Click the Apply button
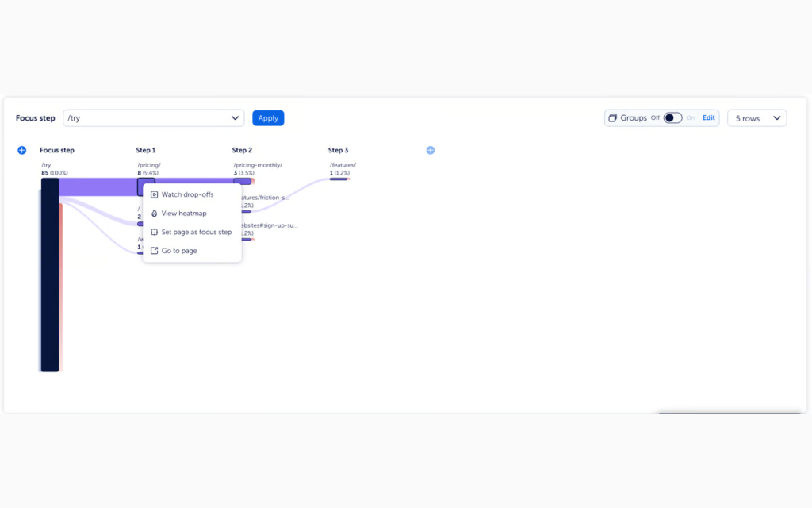The image size is (812, 508). (268, 118)
